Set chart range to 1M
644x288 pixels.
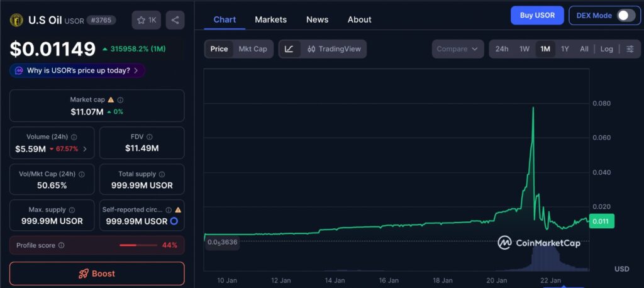[545, 49]
